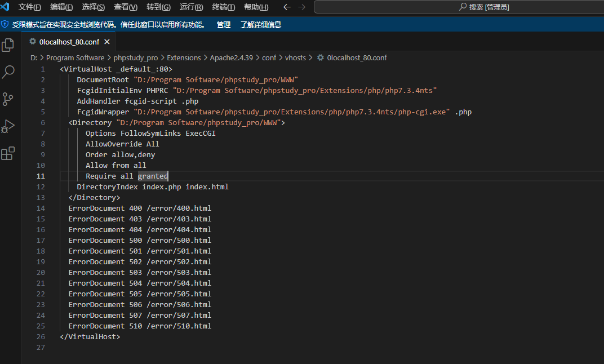Click the AllowOverride All line

pyautogui.click(x=122, y=144)
